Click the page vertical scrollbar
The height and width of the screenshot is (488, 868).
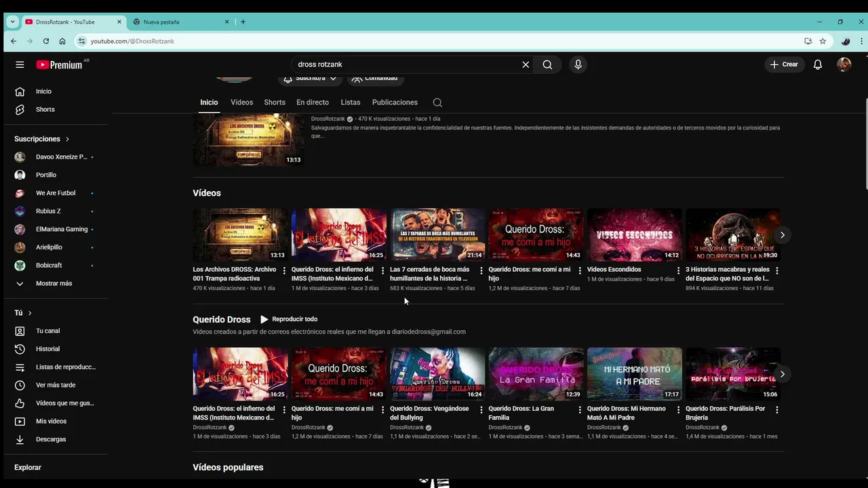(x=865, y=144)
